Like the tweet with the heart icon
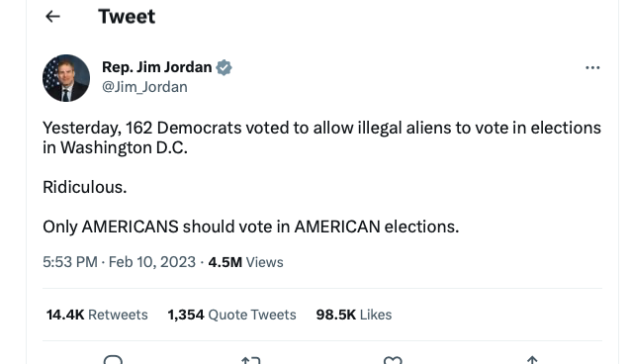Screen dimensions: 630x364 point(393,360)
